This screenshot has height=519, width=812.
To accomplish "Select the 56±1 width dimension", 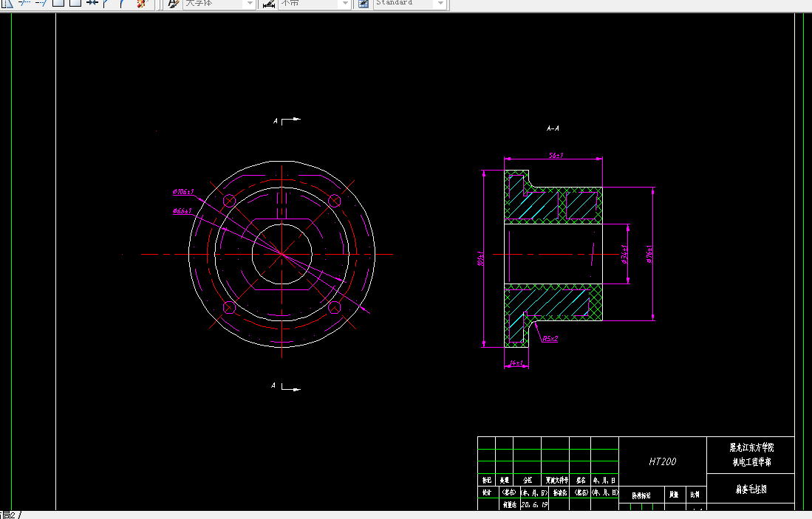I will coord(556,155).
